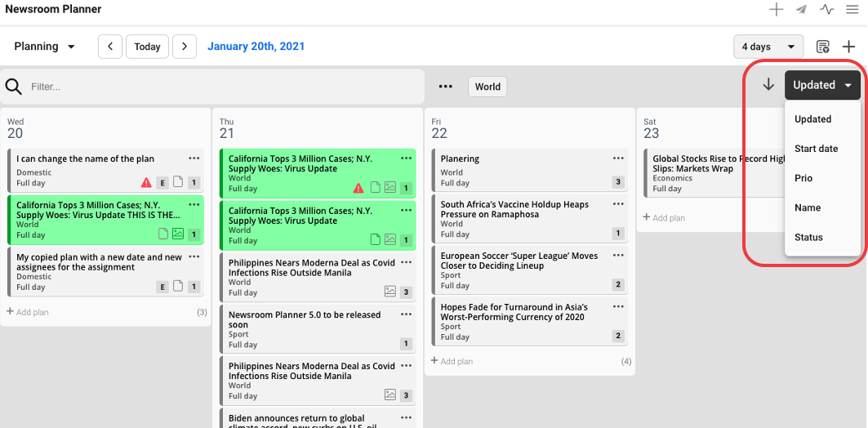Select Start date sort option
The height and width of the screenshot is (428, 868).
pyautogui.click(x=816, y=149)
